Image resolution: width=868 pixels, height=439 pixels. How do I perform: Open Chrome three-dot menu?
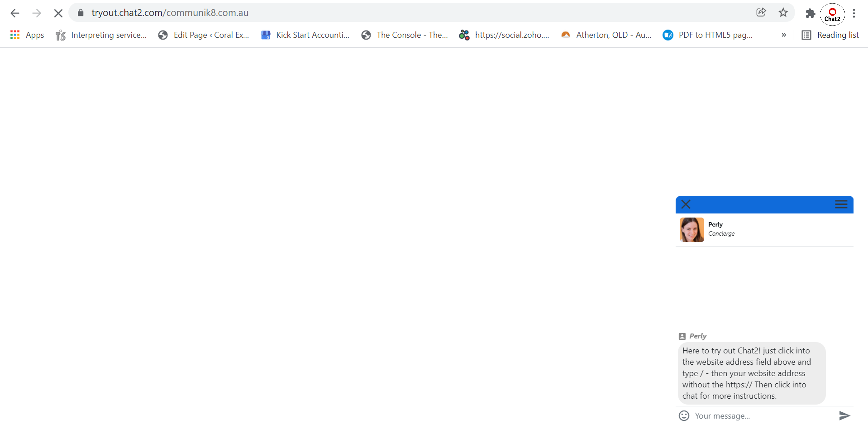tap(854, 13)
